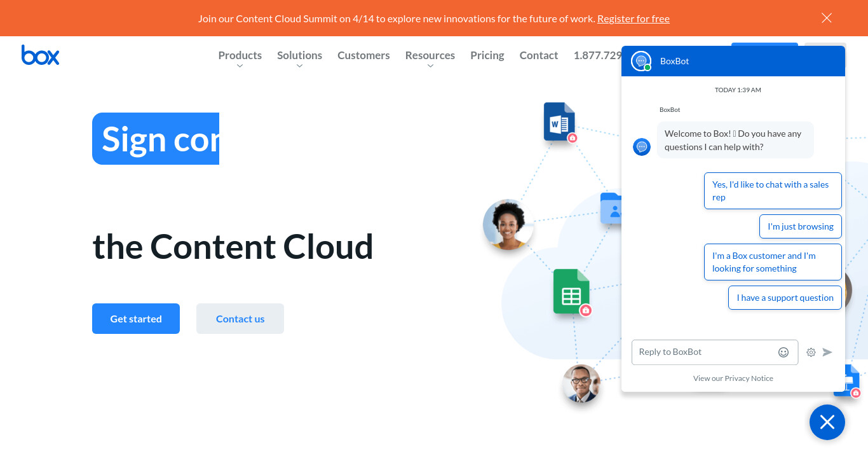Click the phone number 1.877.729
Image resolution: width=868 pixels, height=463 pixels.
coord(597,55)
